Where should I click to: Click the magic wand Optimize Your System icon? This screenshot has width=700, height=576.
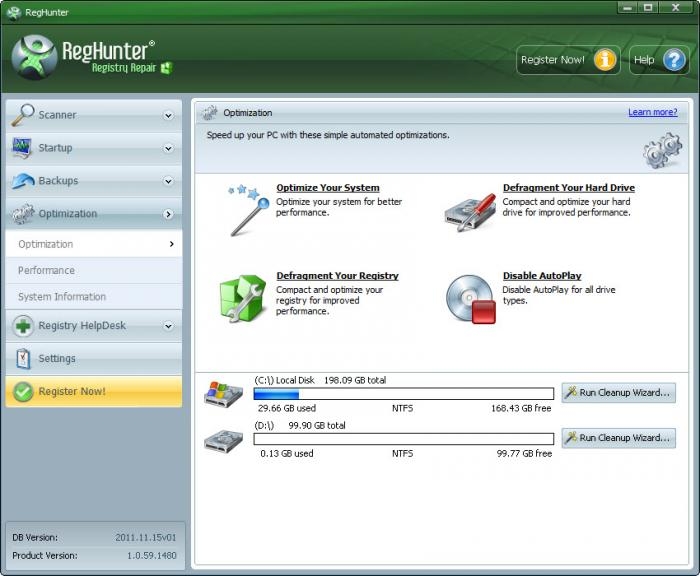(248, 209)
